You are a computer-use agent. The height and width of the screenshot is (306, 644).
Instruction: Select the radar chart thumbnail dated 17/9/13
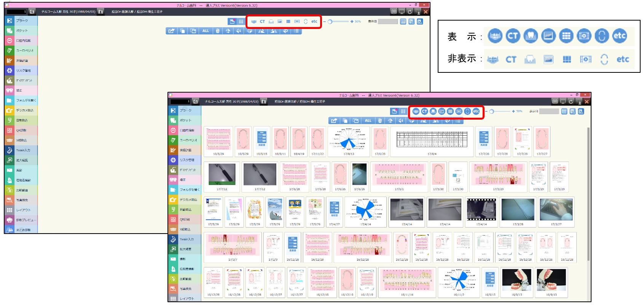(x=349, y=141)
